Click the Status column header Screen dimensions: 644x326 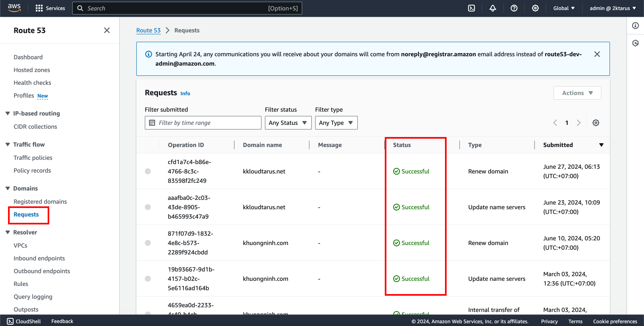[x=402, y=145]
